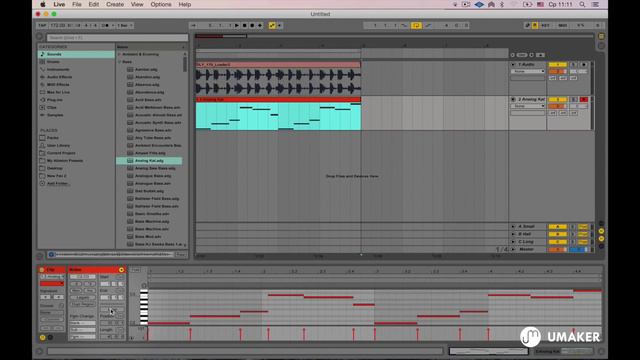Arm track 1 Audio for recording
Viewport: 640px width, 360px height.
(584, 64)
